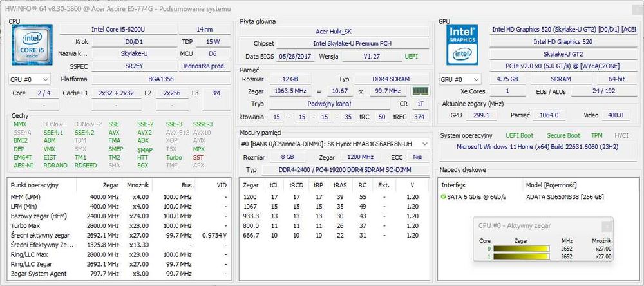Click module type DDR4-2400 / PC4-19200 field

tap(345, 169)
